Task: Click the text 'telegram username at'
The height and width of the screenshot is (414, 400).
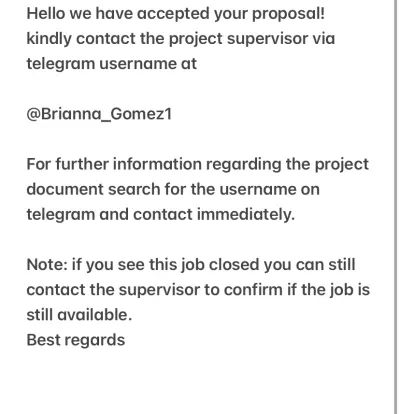Action: 112,64
